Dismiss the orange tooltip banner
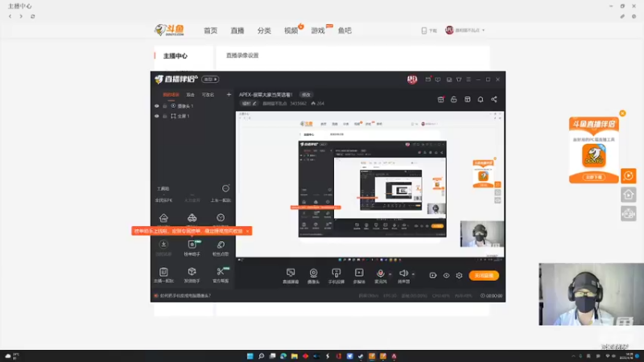Viewport: 644px width, 362px height. click(247, 231)
